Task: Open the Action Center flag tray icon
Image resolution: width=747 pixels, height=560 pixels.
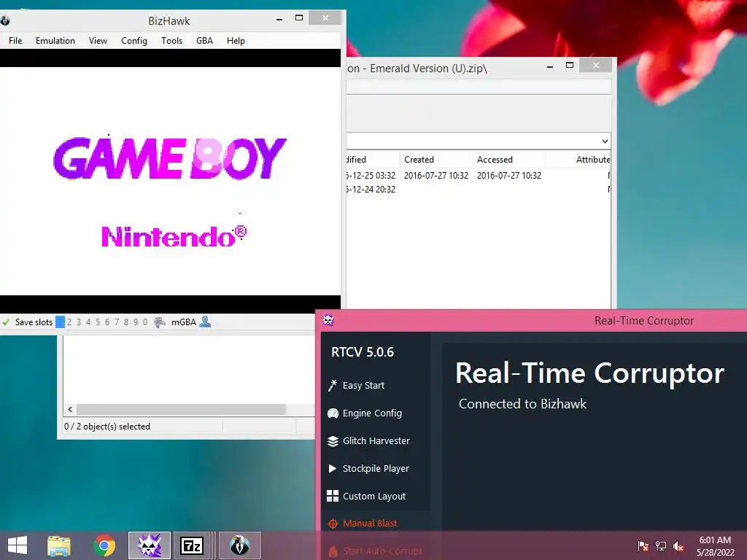Action: [x=643, y=545]
